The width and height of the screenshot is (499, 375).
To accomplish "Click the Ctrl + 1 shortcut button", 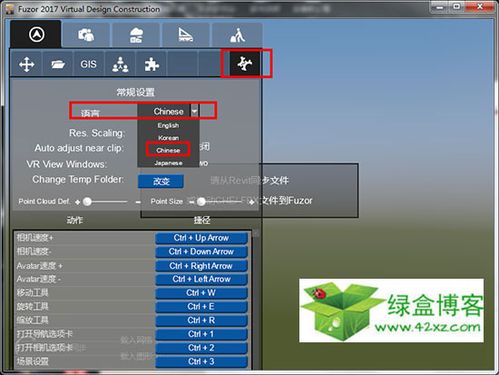I will click(201, 334).
